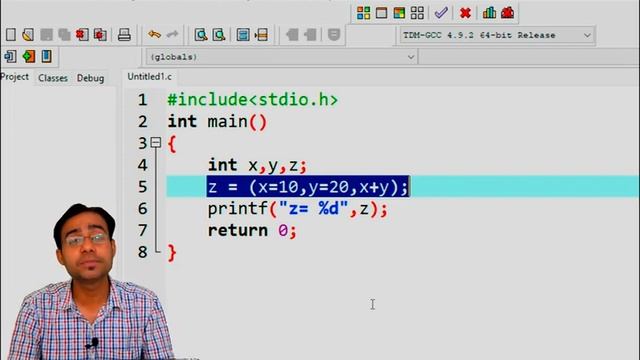Click the Close All files icon

point(100,35)
